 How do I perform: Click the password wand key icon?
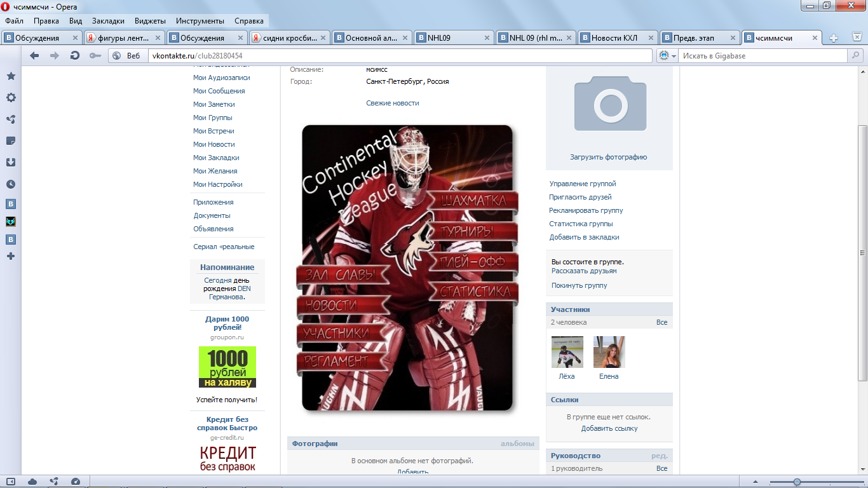pos(95,56)
